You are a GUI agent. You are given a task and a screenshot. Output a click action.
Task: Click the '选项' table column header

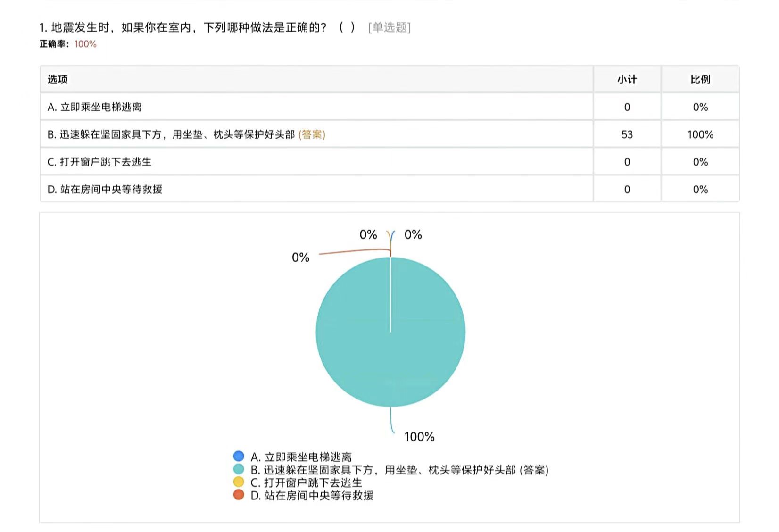pos(58,79)
